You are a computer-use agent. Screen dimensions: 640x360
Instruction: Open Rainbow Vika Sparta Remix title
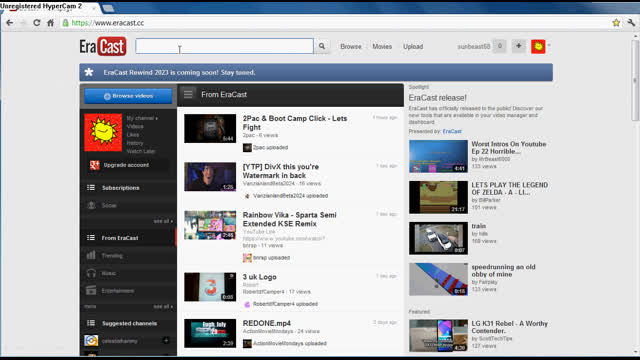coord(289,219)
